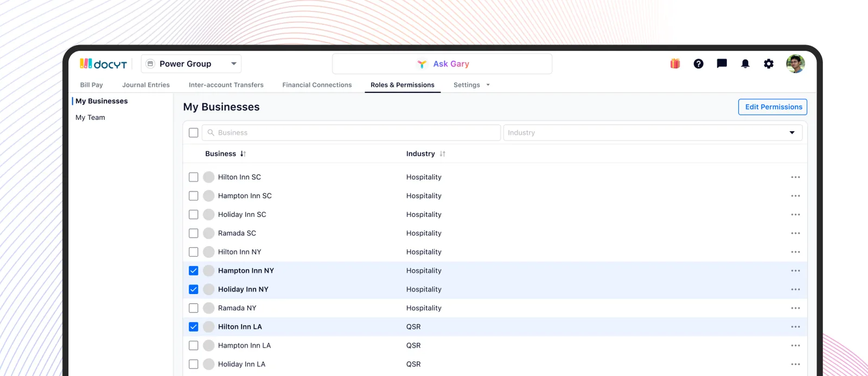Screen dimensions: 868x376
Task: Click the Docyt logo
Action: click(103, 63)
